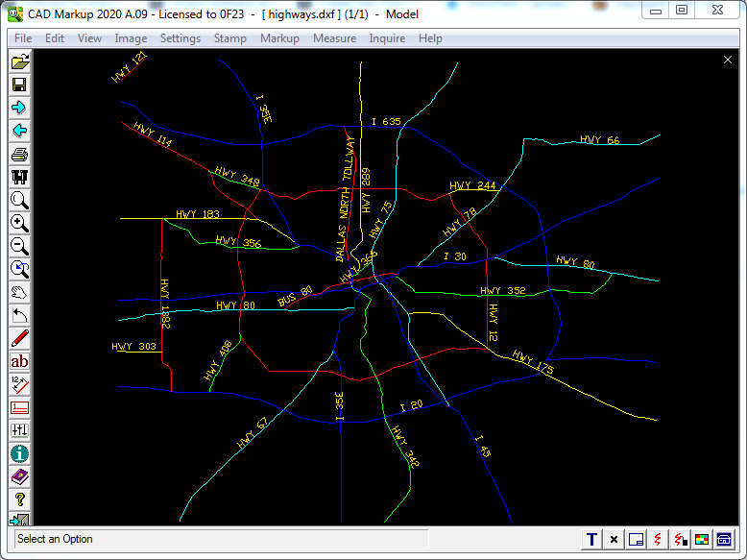The height and width of the screenshot is (560, 747).
Task: Save the drawing with the floppy disk icon
Action: pos(19,85)
